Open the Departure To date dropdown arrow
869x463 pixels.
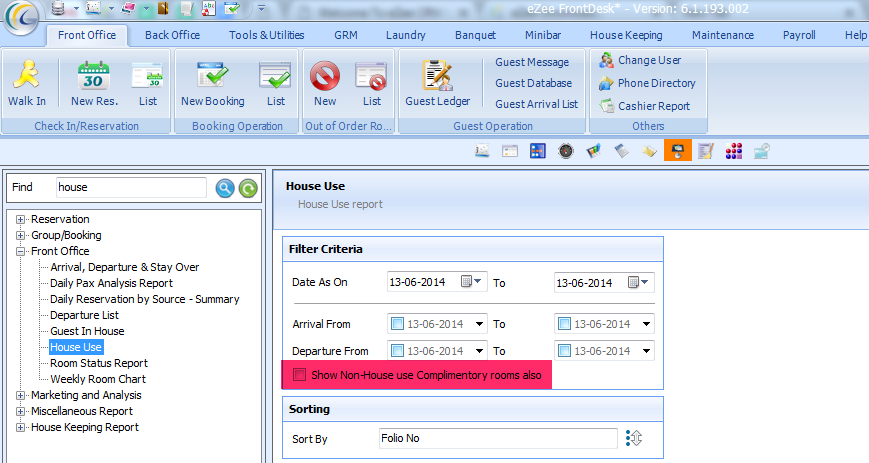click(x=646, y=350)
